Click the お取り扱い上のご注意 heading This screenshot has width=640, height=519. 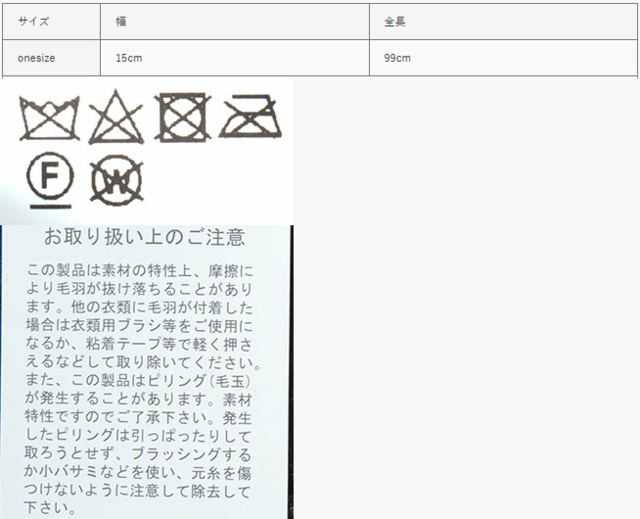coord(145,238)
